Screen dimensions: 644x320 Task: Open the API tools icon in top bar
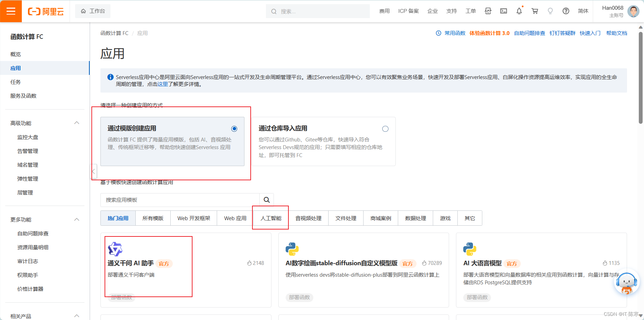[488, 11]
